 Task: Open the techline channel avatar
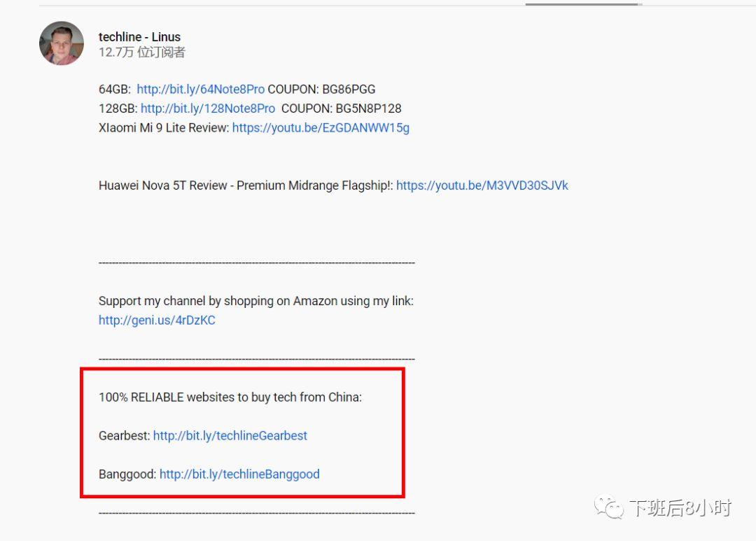coord(61,43)
